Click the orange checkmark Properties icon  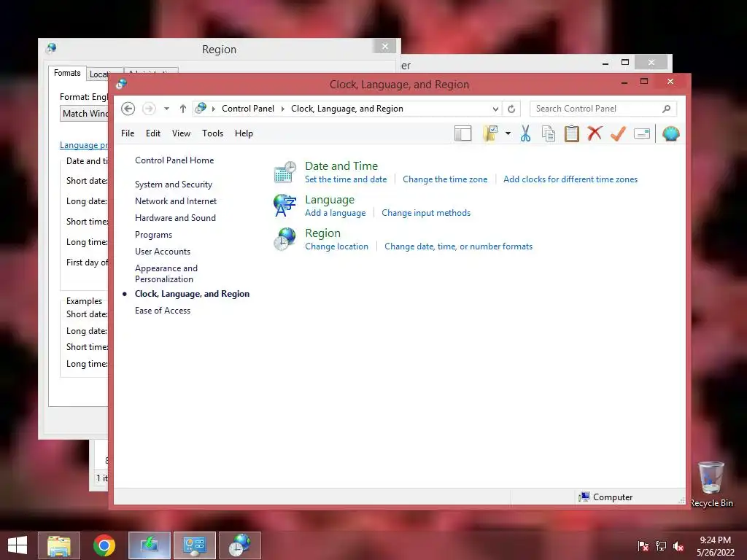pos(618,134)
